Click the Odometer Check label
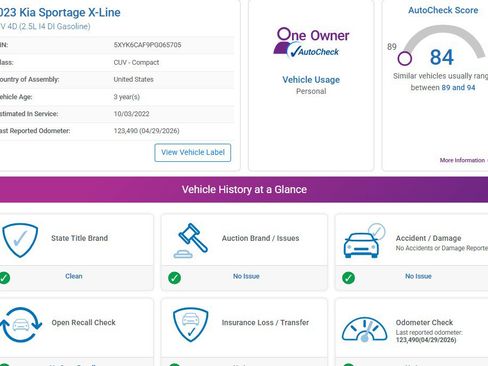 pos(424,322)
